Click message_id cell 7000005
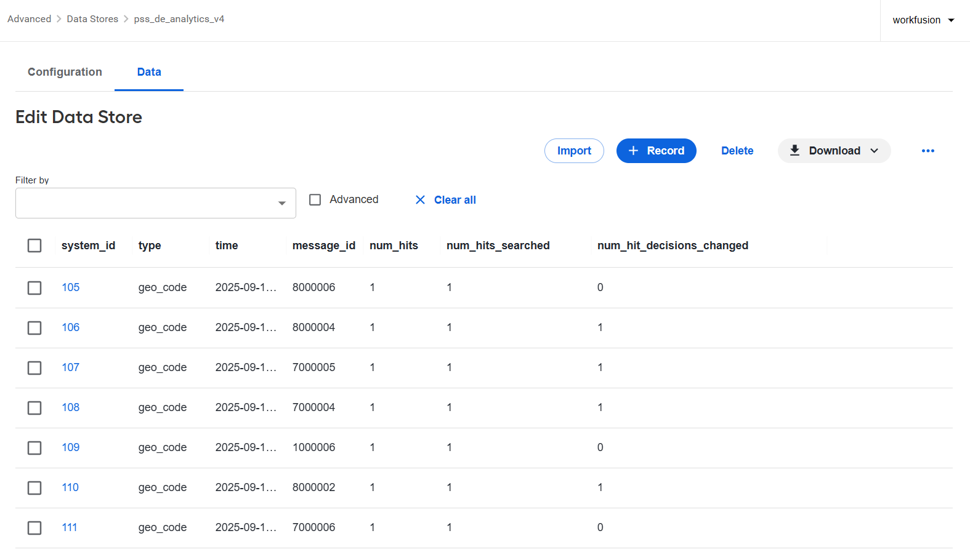This screenshot has height=560, width=970. pos(314,367)
